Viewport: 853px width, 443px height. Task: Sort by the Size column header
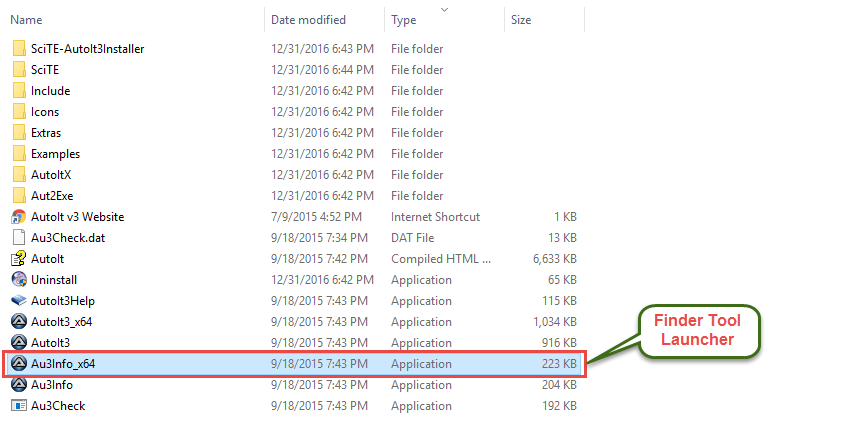pos(521,20)
